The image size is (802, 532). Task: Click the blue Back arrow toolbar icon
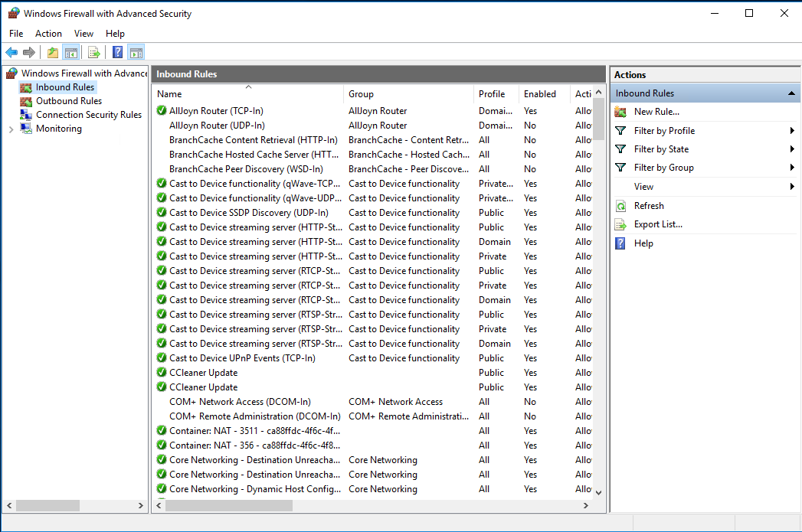coord(11,52)
